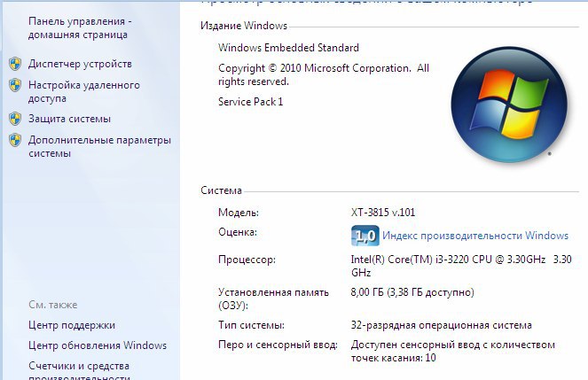Click the Copyright © 2010 Microsoft Corporation text
Screen dimensions: 588x380
324,75
